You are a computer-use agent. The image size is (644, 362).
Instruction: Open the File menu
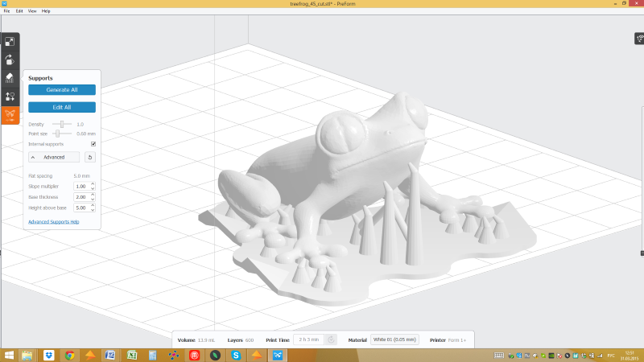[x=7, y=11]
